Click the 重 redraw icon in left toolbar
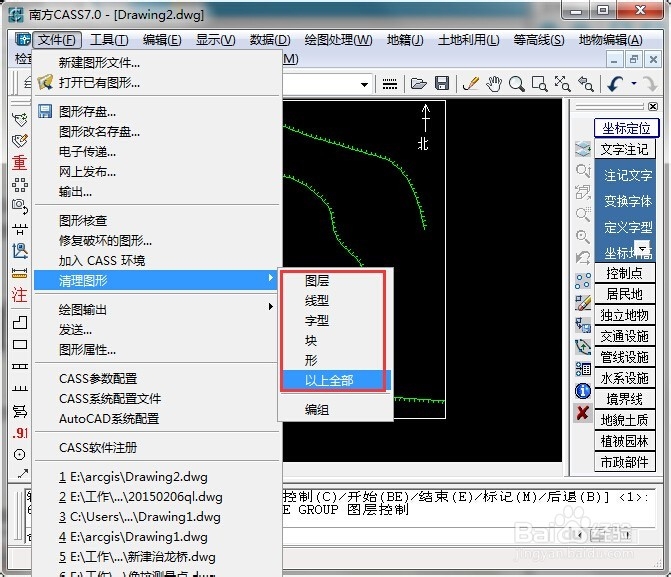Screen dimensions: 671x577 tap(19, 163)
